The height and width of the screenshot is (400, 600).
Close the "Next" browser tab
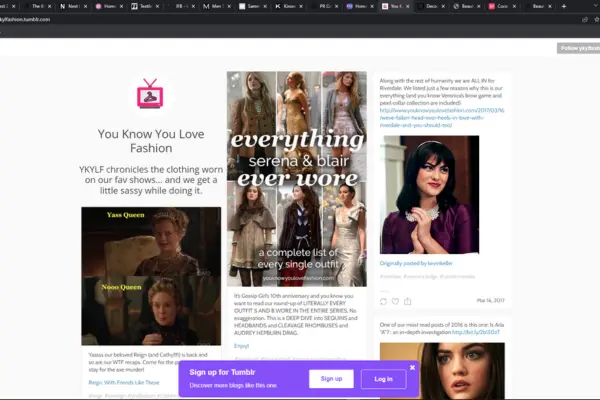click(x=85, y=7)
